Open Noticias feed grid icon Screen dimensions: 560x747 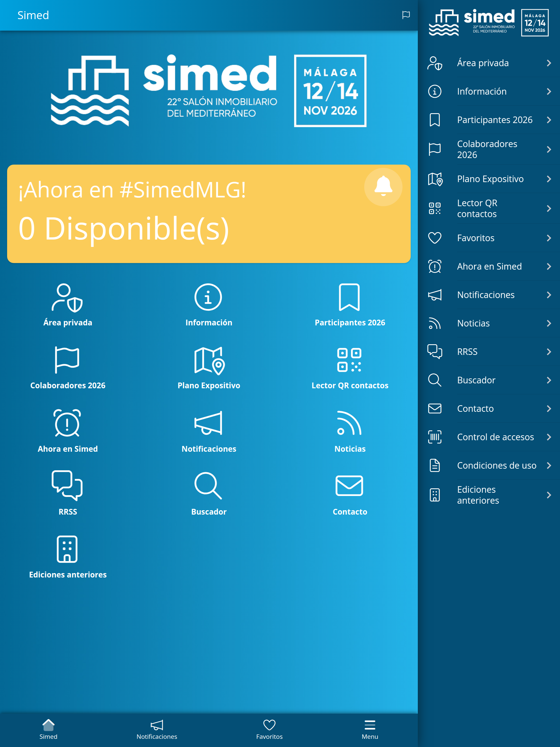point(349,423)
